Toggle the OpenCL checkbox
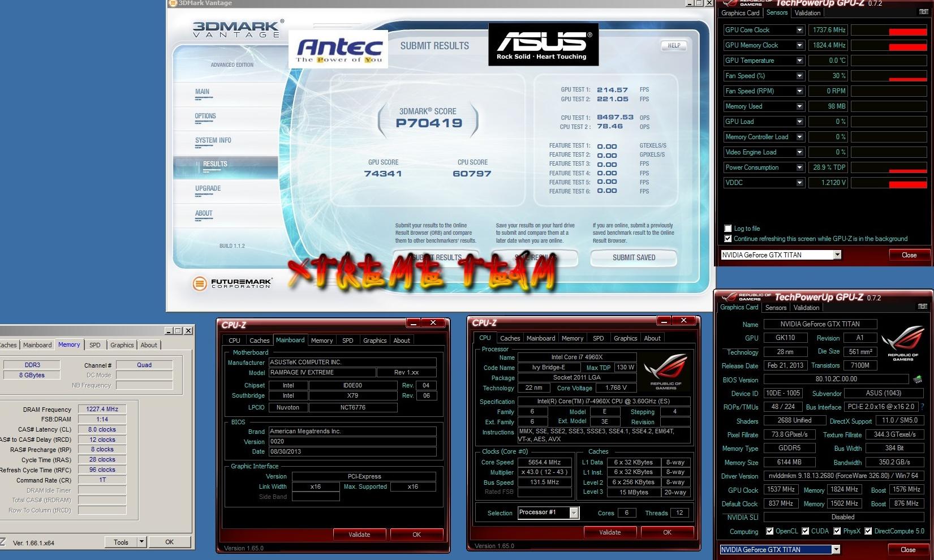 click(x=769, y=531)
